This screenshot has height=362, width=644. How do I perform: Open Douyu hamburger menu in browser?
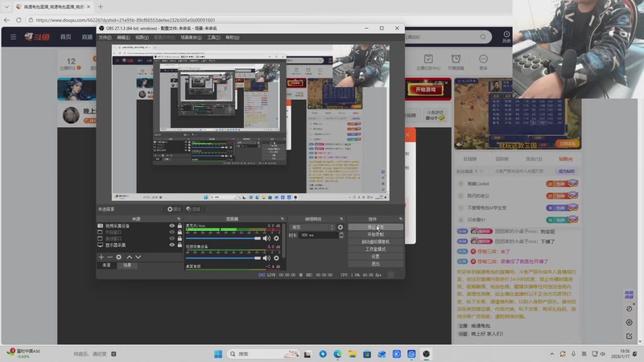coord(13,37)
